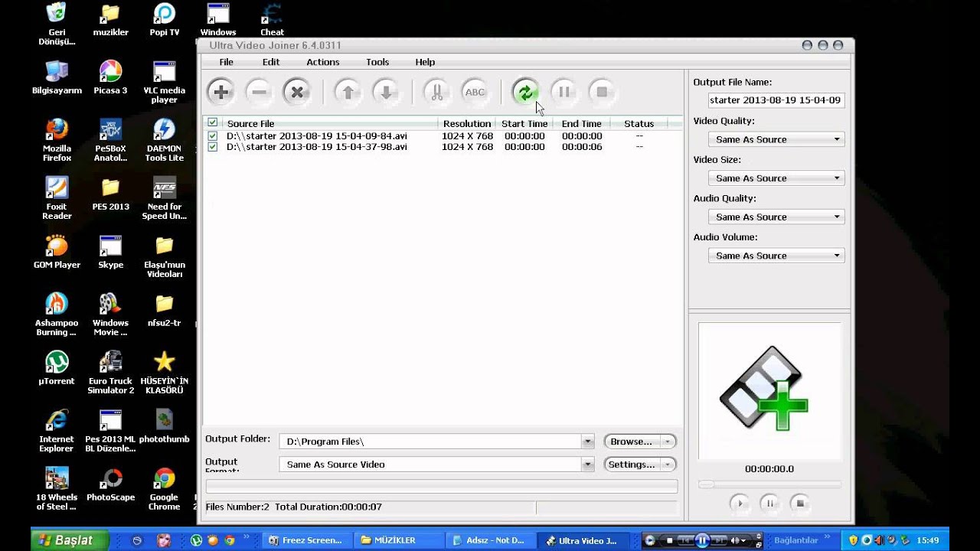This screenshot has width=980, height=551.
Task: Click the scissors cut/trim icon
Action: (x=436, y=93)
